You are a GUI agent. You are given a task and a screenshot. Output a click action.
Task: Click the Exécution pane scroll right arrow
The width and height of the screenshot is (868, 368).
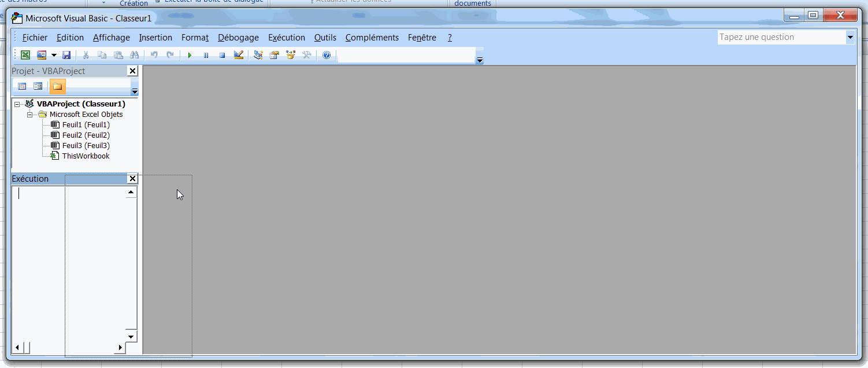[x=120, y=348]
